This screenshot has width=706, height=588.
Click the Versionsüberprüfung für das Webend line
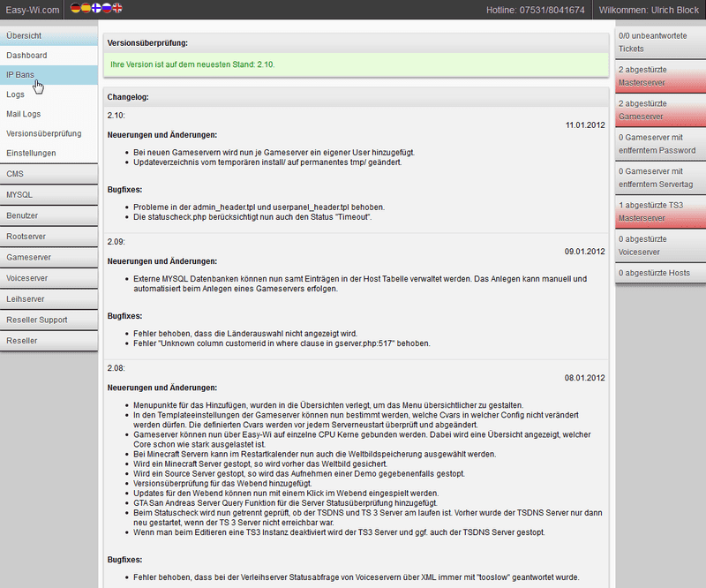(x=222, y=484)
